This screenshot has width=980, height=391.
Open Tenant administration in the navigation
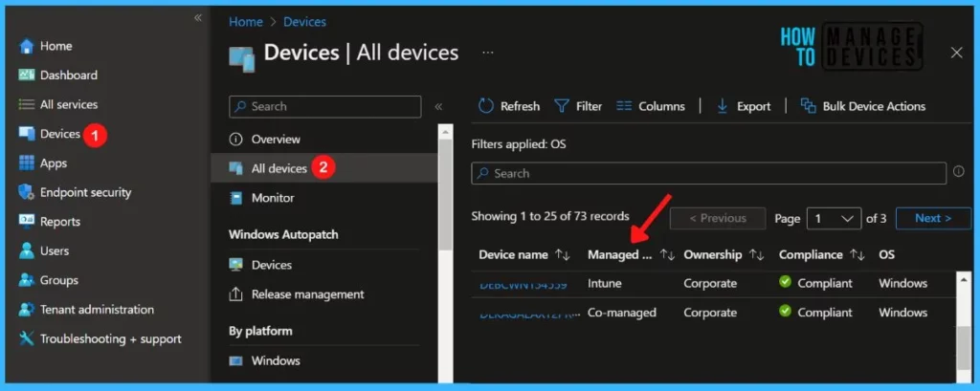[x=97, y=309]
